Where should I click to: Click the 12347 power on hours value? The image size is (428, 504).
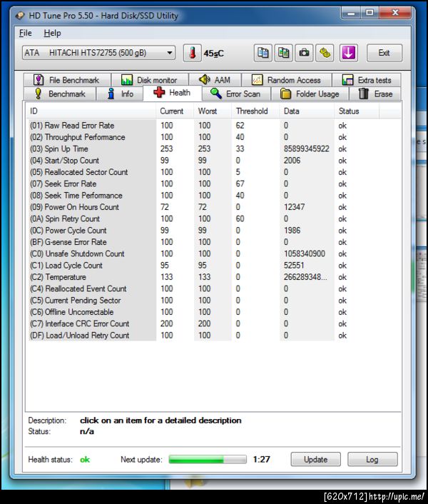(294, 207)
